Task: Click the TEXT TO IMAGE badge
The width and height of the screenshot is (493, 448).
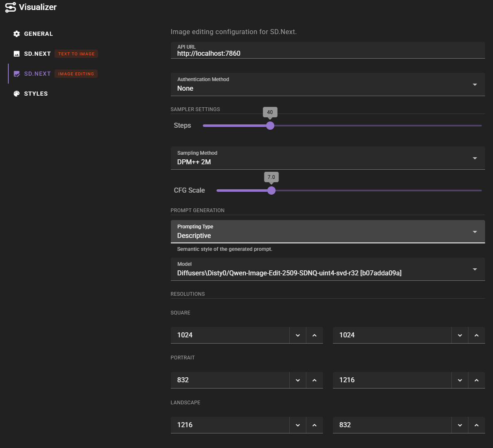Action: click(76, 54)
